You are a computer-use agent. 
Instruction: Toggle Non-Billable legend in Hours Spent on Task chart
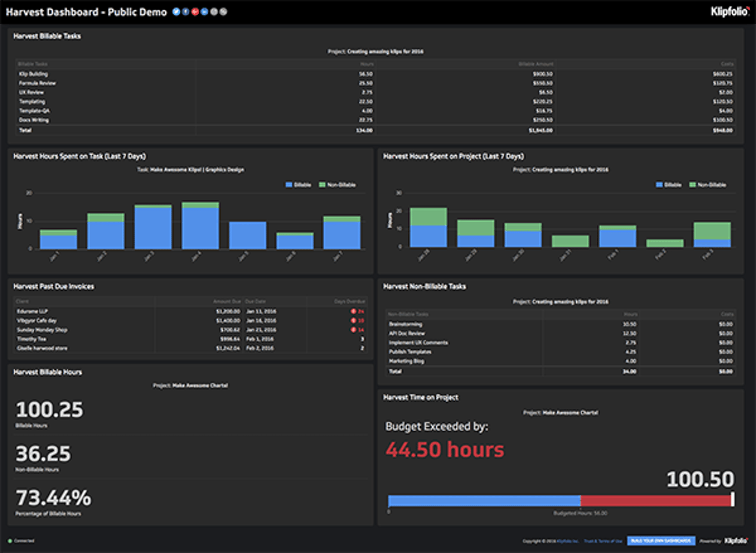pyautogui.click(x=338, y=185)
